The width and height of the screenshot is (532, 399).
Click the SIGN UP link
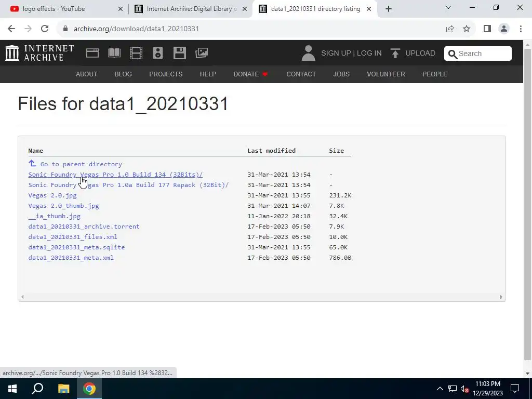point(336,54)
